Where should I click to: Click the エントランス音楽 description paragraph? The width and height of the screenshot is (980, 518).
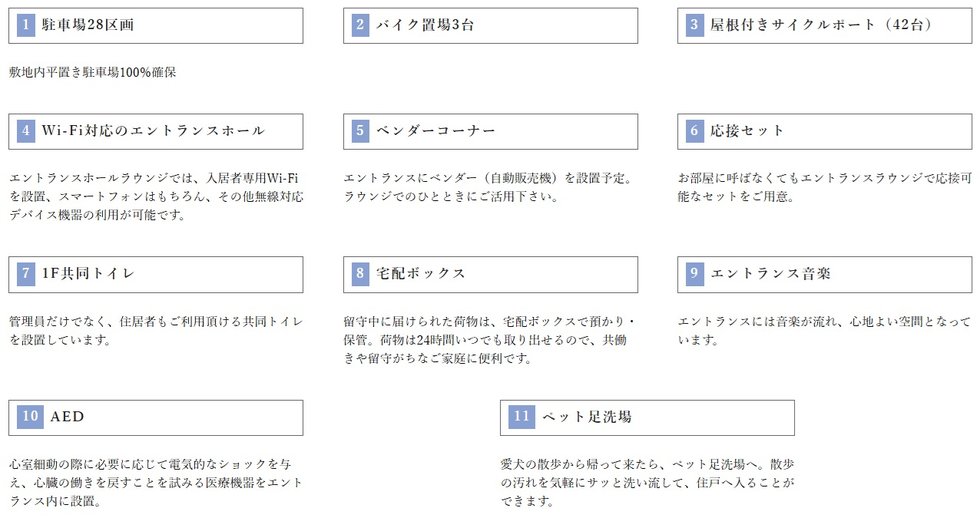[x=824, y=331]
